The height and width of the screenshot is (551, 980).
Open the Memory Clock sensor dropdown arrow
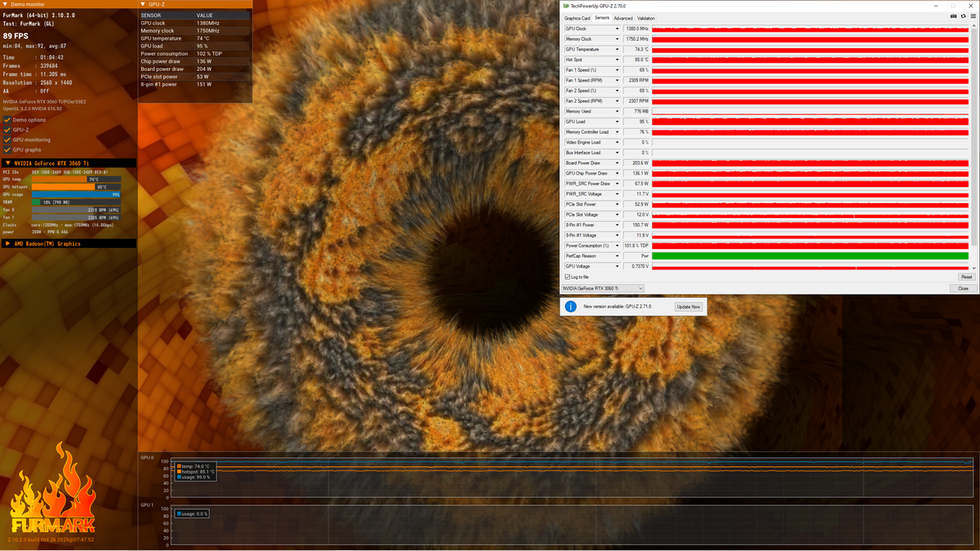(617, 39)
